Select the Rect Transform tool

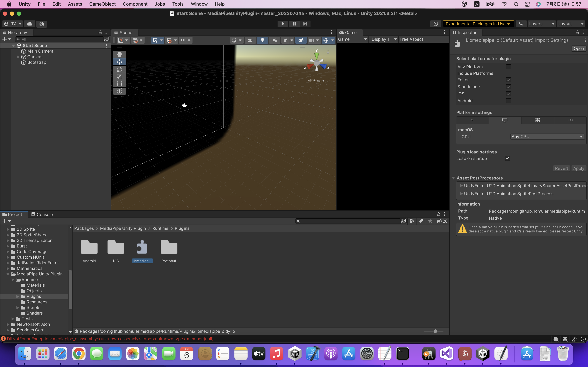coord(119,84)
